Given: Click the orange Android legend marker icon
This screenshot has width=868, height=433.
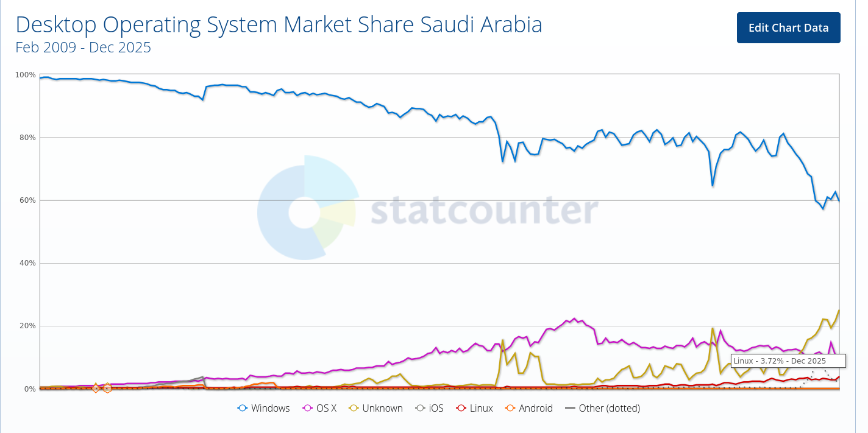Looking at the screenshot, I should (x=510, y=409).
